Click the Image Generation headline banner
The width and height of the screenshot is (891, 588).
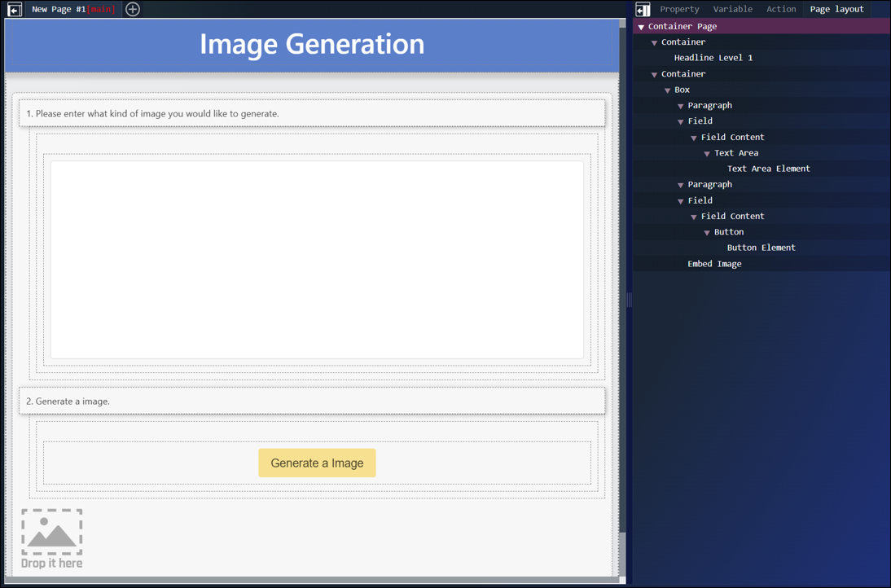312,44
